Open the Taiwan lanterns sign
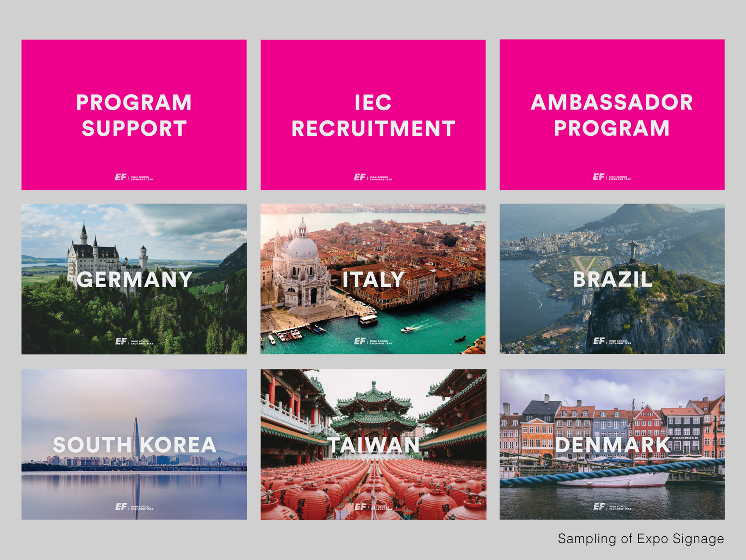 tap(373, 444)
